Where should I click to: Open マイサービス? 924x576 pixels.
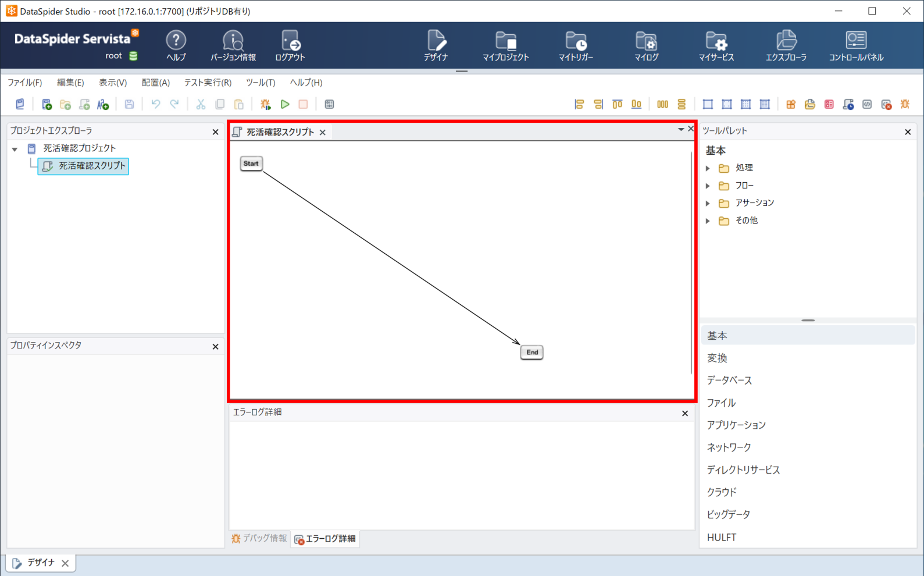pos(716,45)
